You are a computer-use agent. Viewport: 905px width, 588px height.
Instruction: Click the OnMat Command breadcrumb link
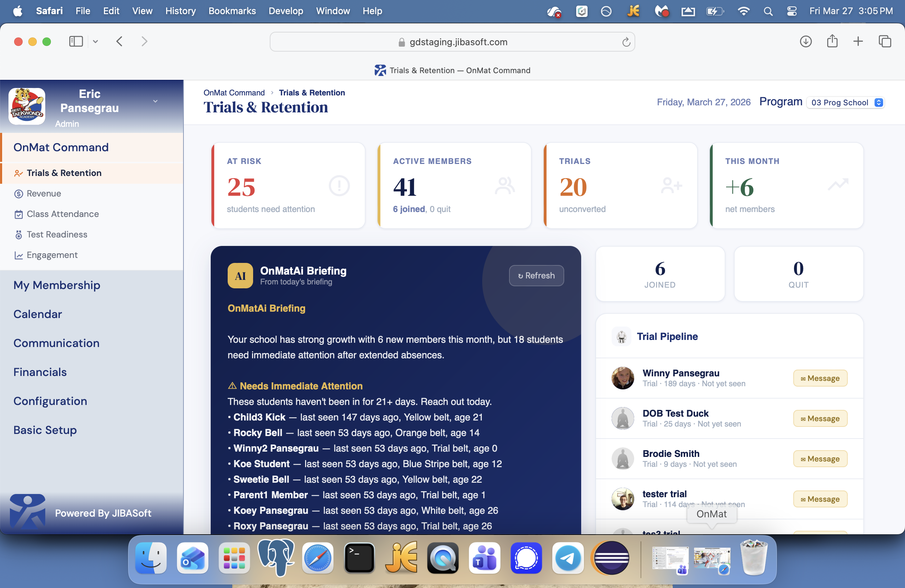tap(234, 93)
